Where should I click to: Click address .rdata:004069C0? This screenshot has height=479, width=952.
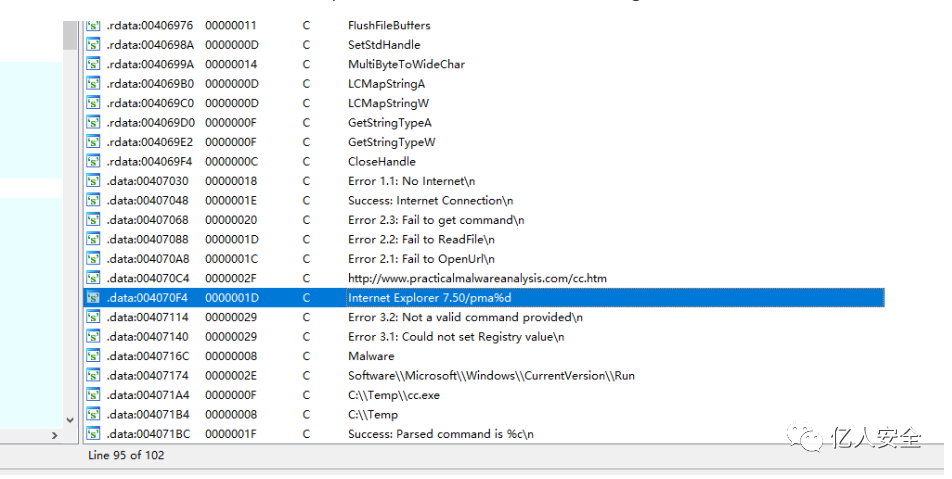[150, 103]
